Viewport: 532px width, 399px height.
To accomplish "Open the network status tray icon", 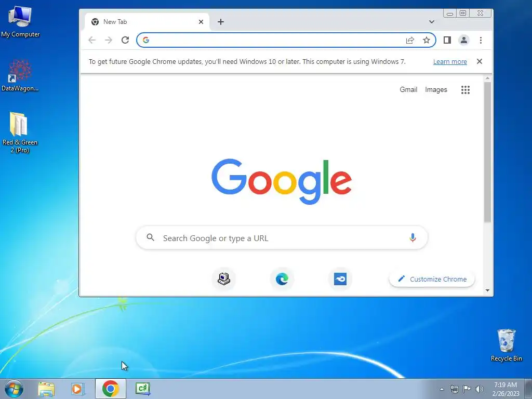I will coord(454,389).
